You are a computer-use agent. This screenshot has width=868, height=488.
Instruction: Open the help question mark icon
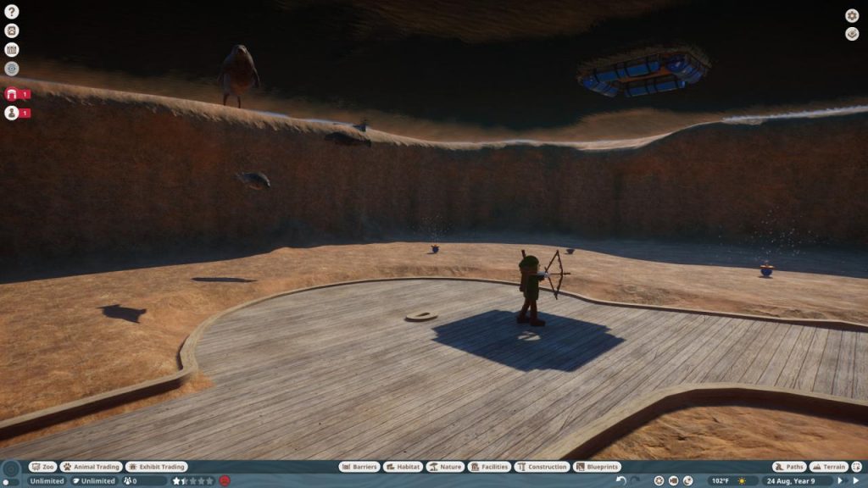[x=12, y=12]
